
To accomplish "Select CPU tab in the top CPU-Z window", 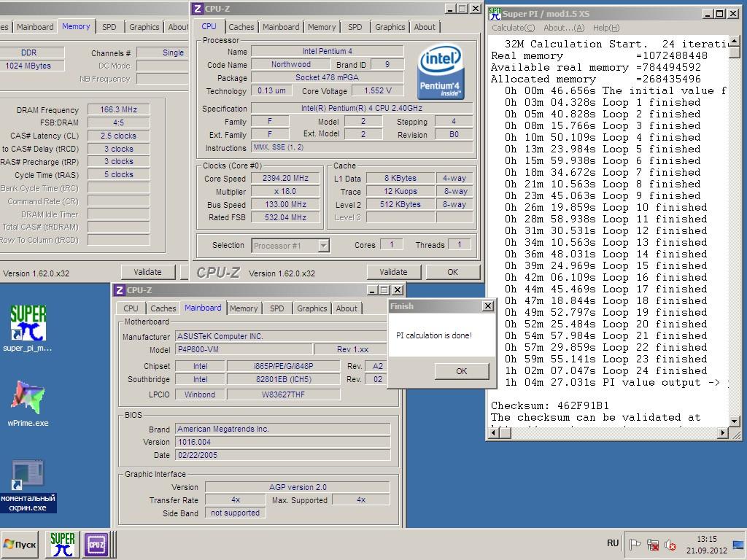I will pyautogui.click(x=209, y=27).
